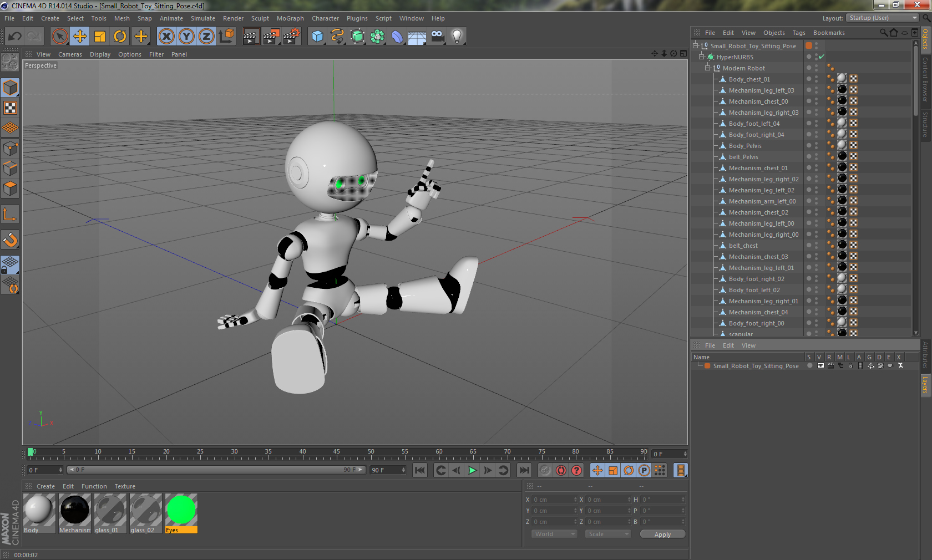Add a Cube primitive object
This screenshot has height=560, width=932.
317,37
